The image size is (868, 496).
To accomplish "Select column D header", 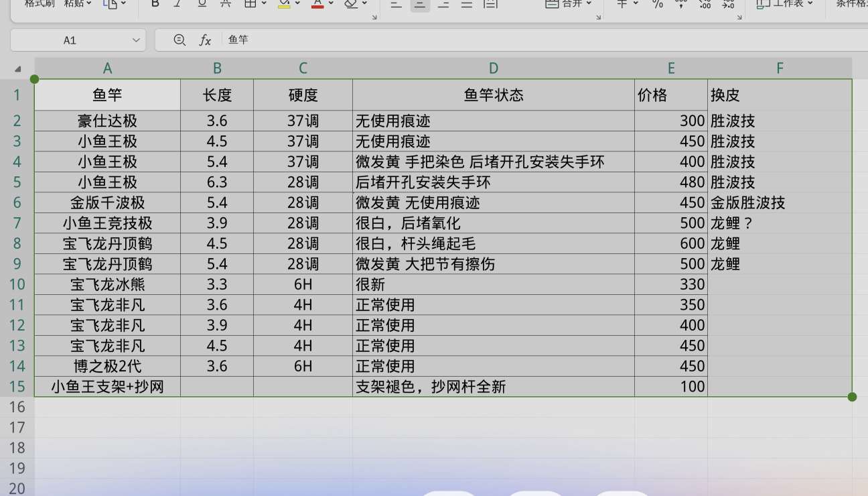I will pyautogui.click(x=494, y=68).
